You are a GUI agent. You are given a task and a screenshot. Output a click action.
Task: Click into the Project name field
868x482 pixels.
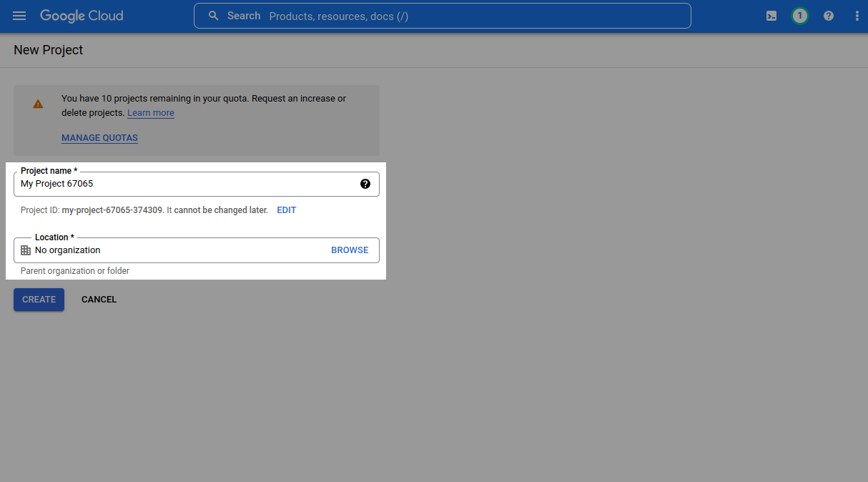pyautogui.click(x=197, y=184)
